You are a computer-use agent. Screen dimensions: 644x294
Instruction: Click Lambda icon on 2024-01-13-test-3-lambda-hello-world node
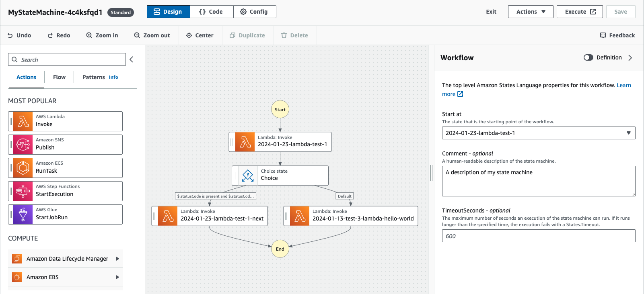point(300,216)
